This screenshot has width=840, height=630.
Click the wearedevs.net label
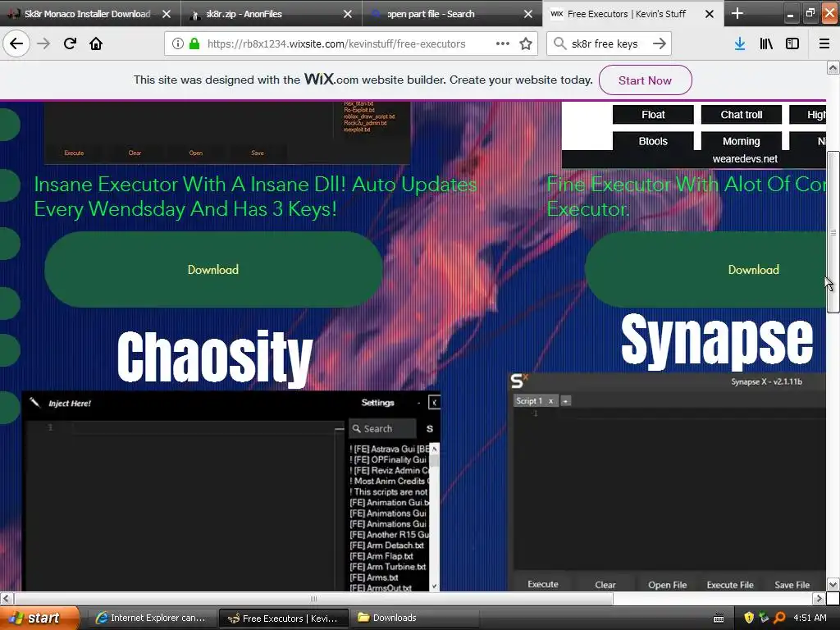coord(745,159)
